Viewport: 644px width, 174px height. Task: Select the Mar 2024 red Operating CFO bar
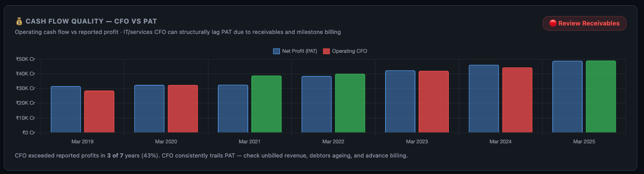517,100
